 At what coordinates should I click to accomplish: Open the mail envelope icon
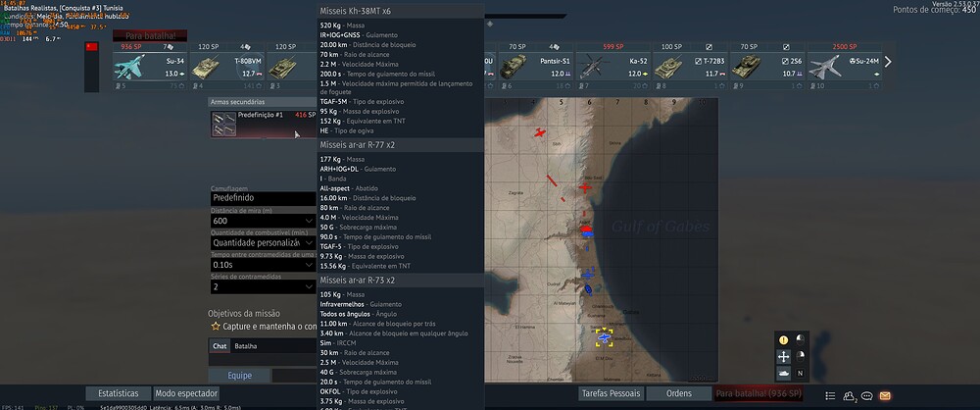885,395
